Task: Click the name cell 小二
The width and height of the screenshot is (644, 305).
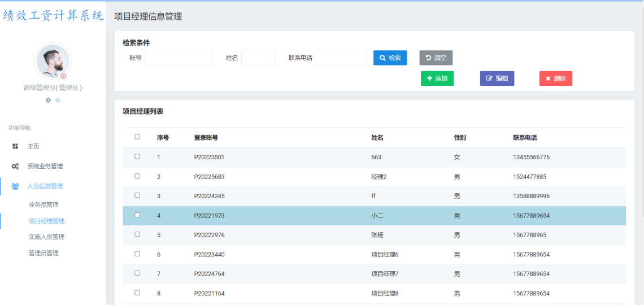Action: 377,216
